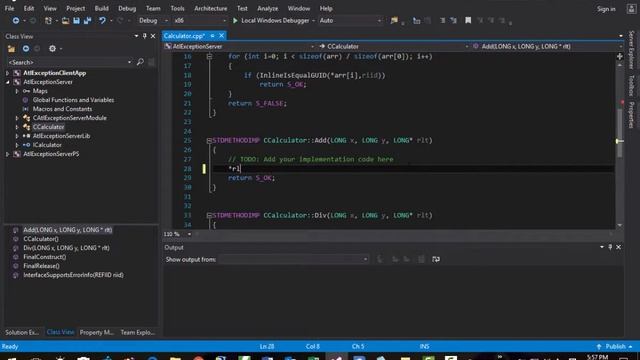Viewport: 640px width, 360px height.
Task: Click the Find in Files toolbar icon
Action: [394, 20]
